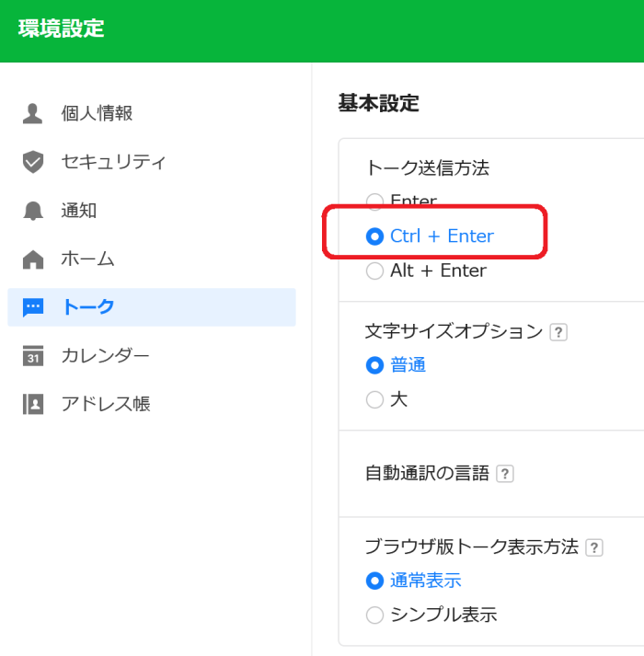Click the chat bubble icon for トーク
Screen dimensions: 644x656
pyautogui.click(x=32, y=308)
